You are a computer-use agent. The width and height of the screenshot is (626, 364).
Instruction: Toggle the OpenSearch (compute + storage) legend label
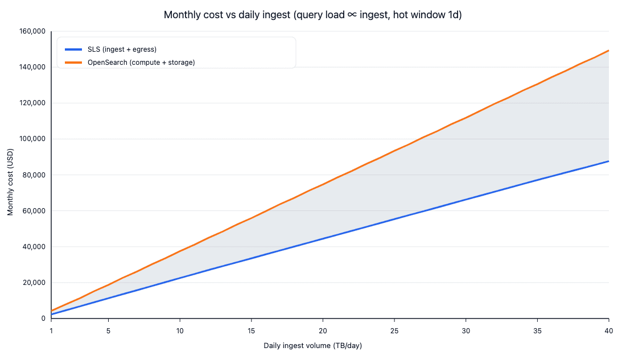[141, 63]
